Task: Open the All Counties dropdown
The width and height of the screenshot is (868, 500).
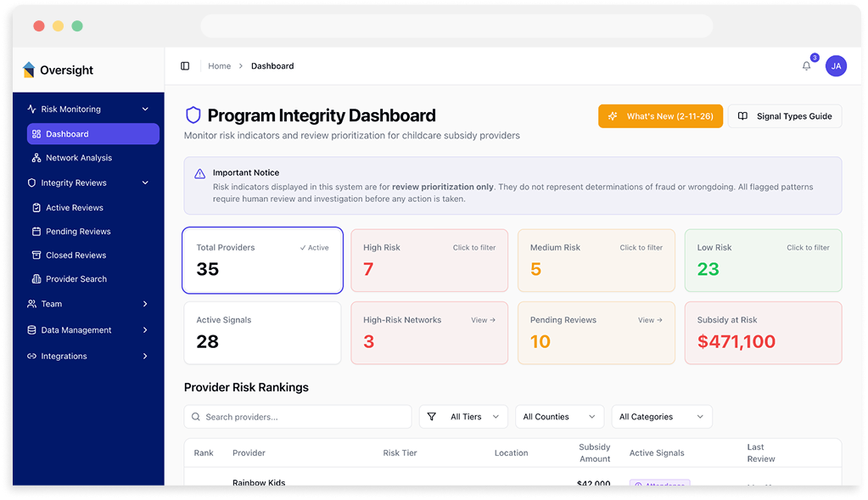Action: click(x=559, y=417)
